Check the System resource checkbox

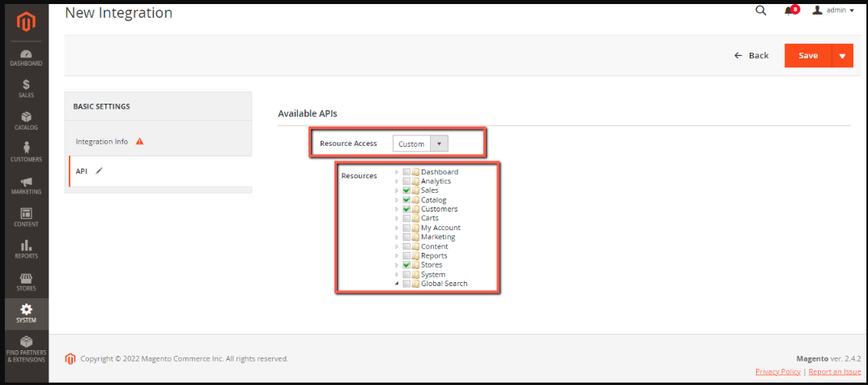pyautogui.click(x=406, y=275)
